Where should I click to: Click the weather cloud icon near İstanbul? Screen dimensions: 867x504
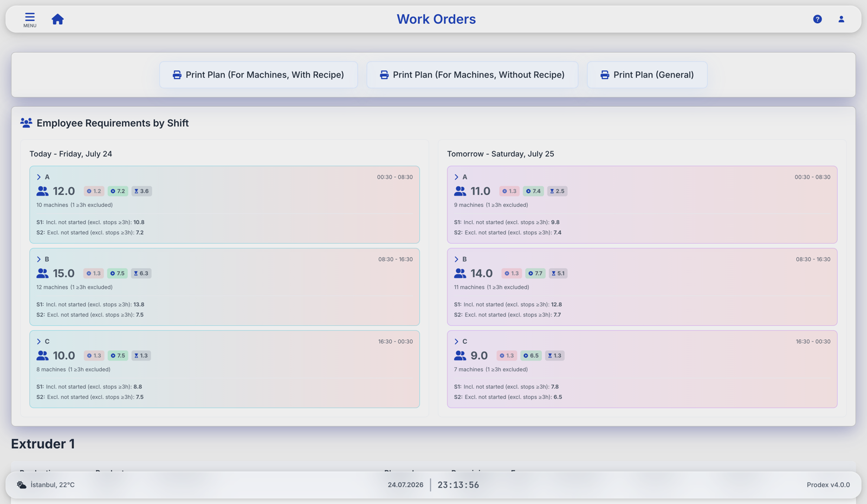[x=21, y=485]
